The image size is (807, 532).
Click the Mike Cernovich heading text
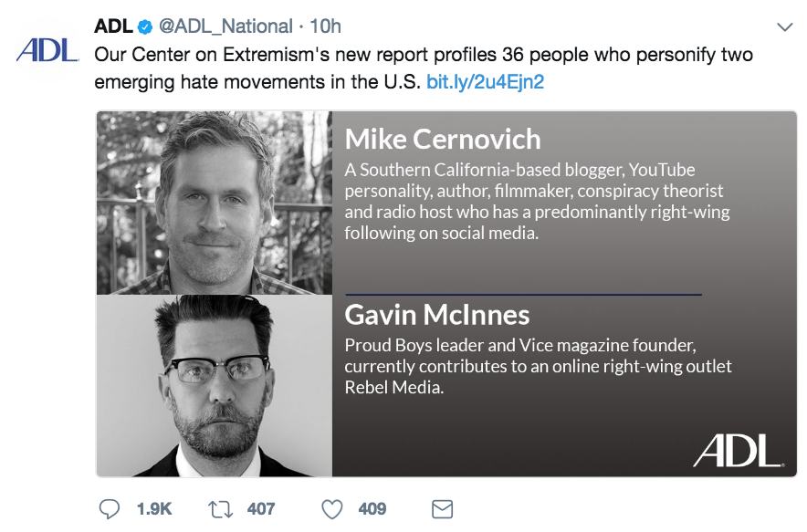click(x=443, y=139)
